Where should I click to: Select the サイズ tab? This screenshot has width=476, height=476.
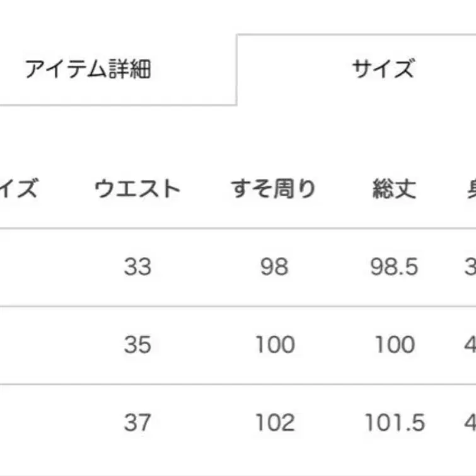pos(356,69)
